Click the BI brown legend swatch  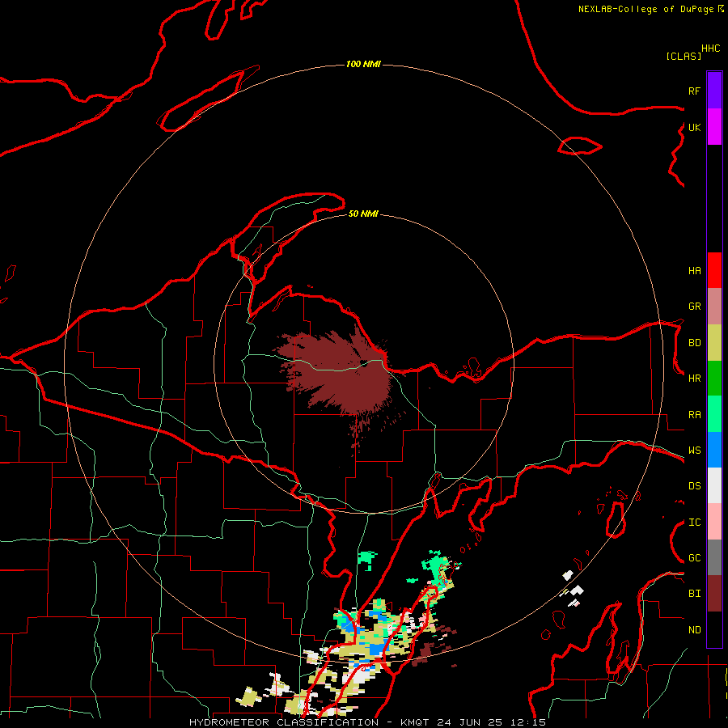click(x=714, y=594)
